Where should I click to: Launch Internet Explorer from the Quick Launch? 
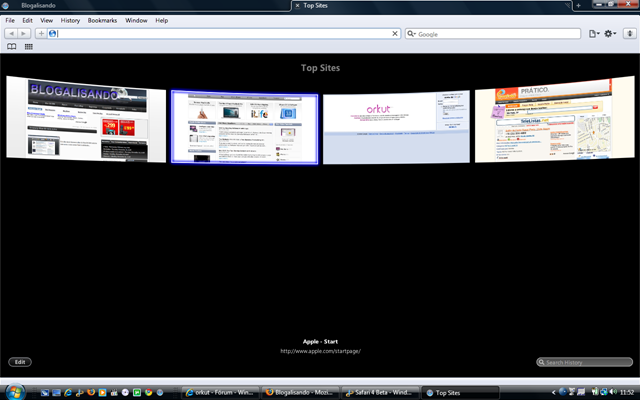[x=68, y=393]
